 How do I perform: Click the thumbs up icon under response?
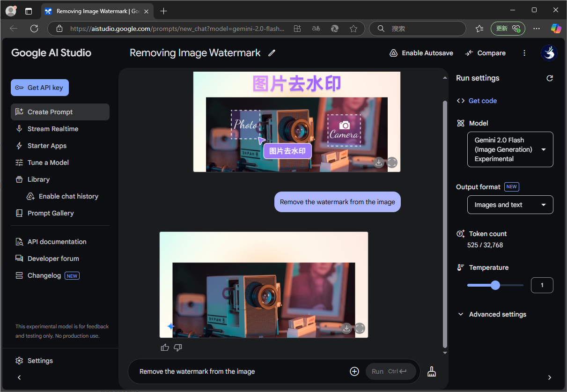165,348
